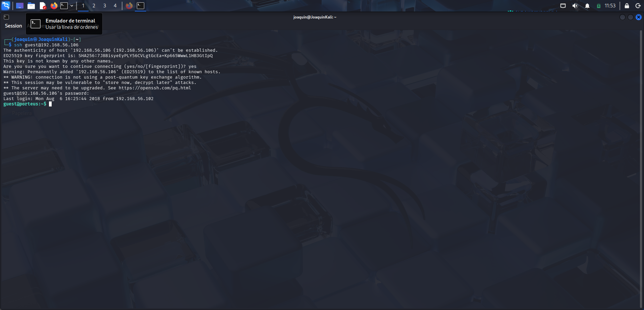Launch Firefox from the panel launcher
The height and width of the screenshot is (310, 644).
54,6
